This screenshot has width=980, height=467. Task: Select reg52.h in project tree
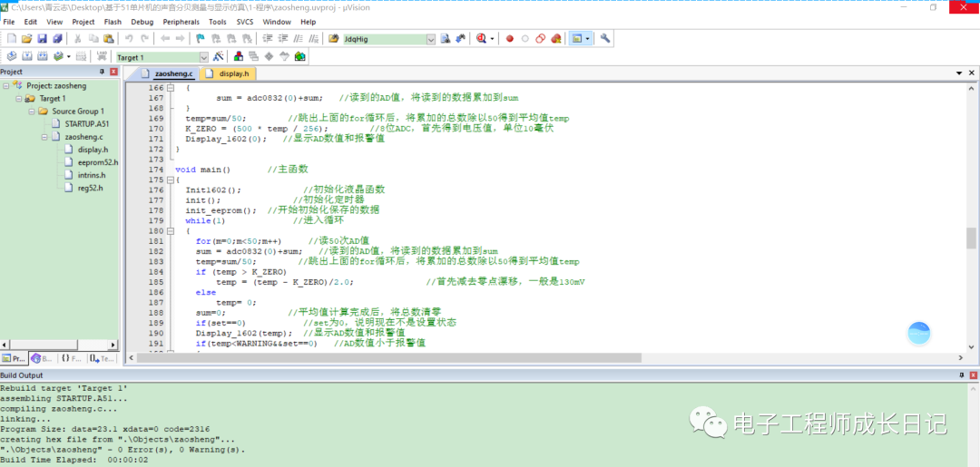[91, 188]
